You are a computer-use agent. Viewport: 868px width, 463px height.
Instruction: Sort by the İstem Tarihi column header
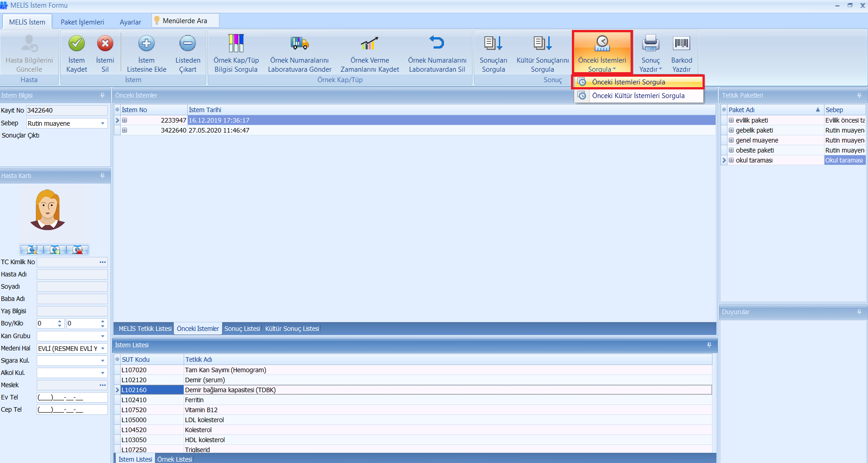tap(452, 110)
